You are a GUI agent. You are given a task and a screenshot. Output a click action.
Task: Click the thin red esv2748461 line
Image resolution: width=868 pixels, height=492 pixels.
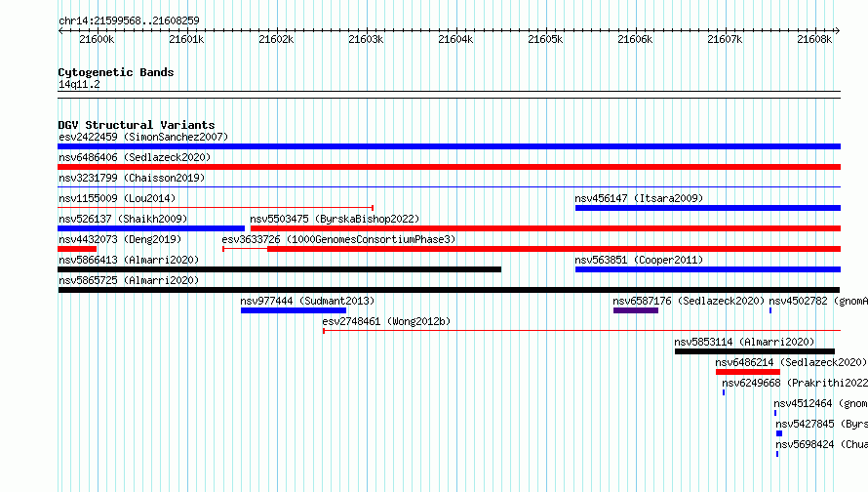tap(582, 331)
